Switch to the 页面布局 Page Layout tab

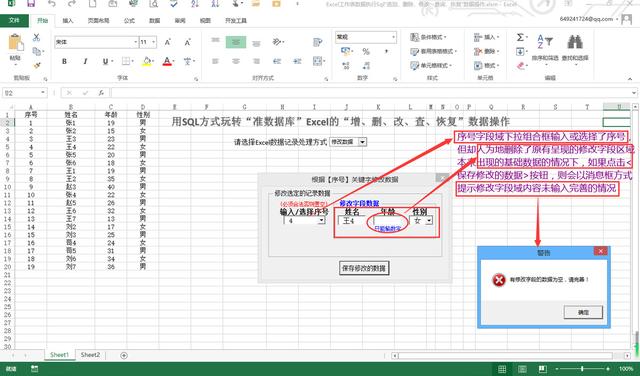[x=98, y=20]
